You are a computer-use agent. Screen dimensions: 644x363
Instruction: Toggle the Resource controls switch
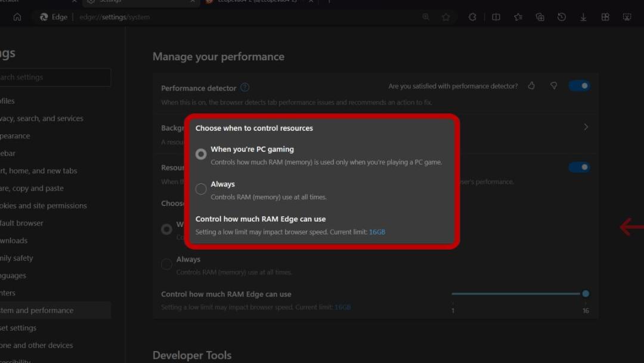580,167
